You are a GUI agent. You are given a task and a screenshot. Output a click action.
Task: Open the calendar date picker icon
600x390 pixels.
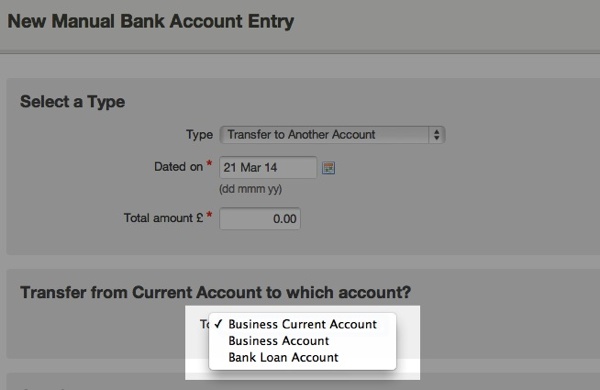[328, 168]
